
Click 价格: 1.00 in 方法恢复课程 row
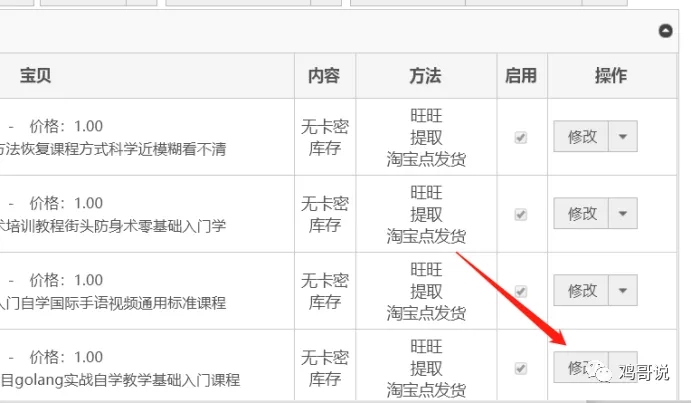tap(66, 126)
